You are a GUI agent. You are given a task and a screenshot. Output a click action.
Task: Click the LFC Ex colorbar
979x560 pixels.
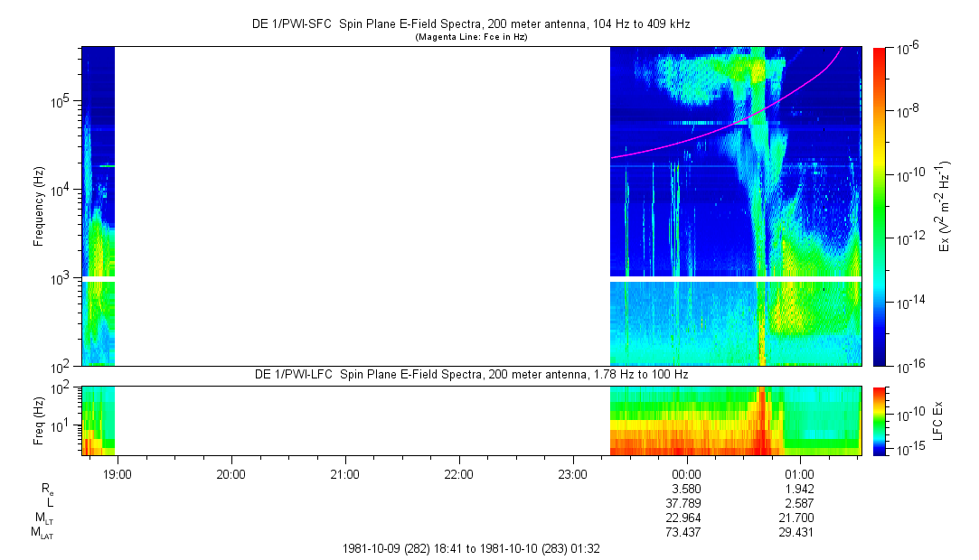coord(880,420)
